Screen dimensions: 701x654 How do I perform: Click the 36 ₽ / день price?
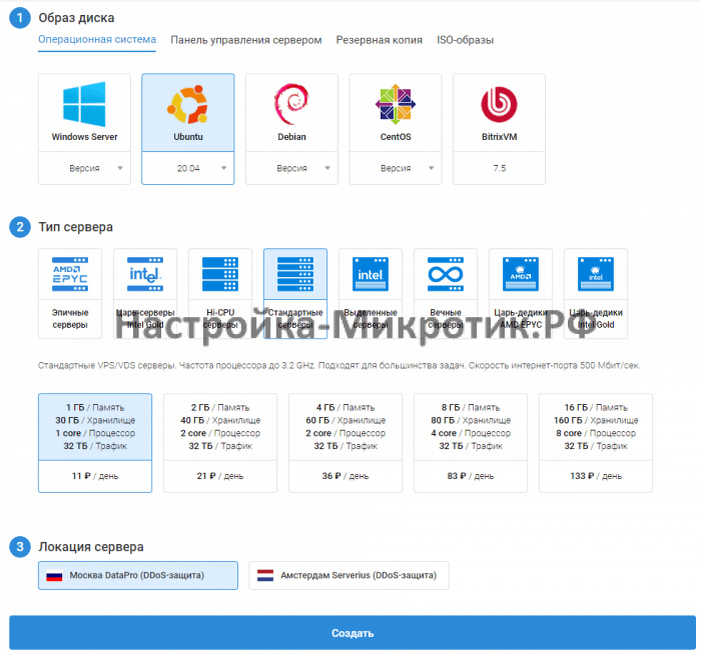pos(345,476)
